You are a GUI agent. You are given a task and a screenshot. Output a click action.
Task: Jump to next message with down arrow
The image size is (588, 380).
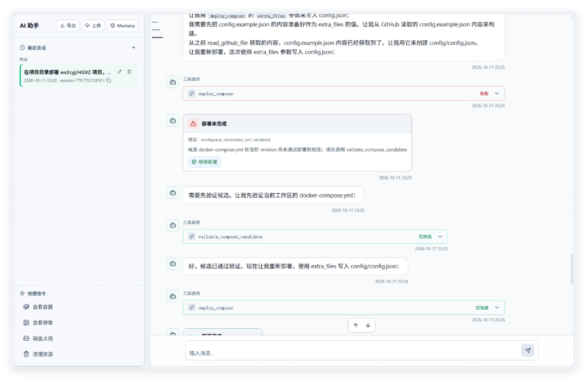tap(368, 325)
